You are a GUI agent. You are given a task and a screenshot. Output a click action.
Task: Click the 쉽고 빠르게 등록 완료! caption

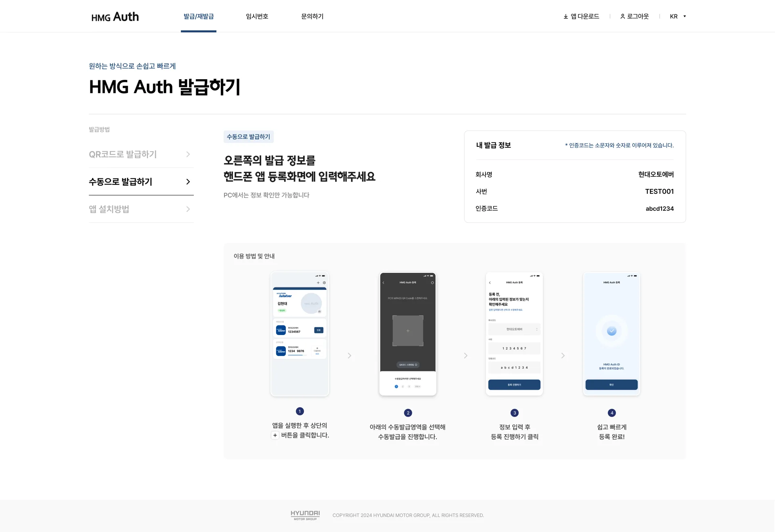pyautogui.click(x=612, y=432)
